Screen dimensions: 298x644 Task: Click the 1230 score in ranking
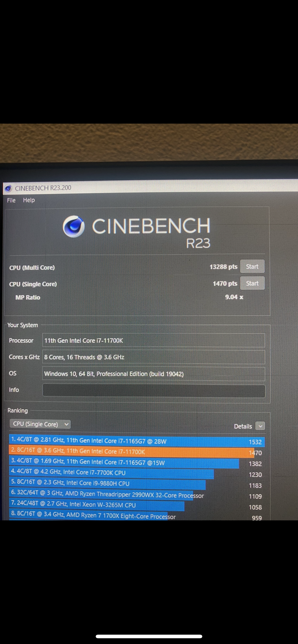tap(255, 475)
